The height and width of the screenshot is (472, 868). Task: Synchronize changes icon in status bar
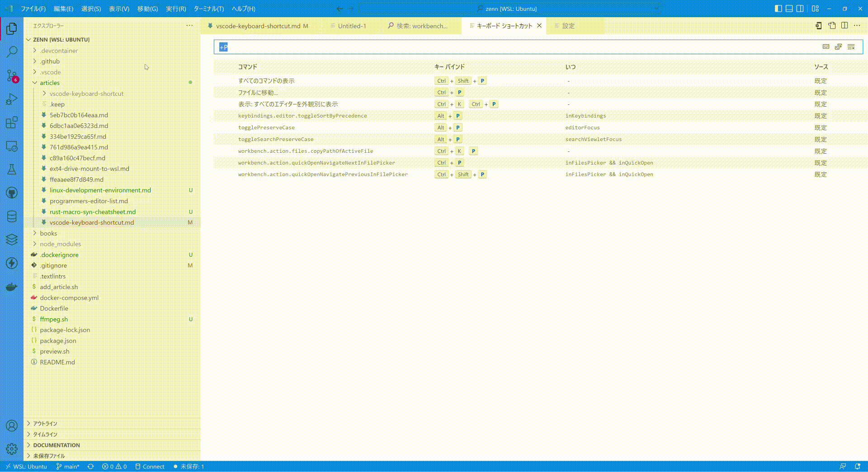coord(91,467)
